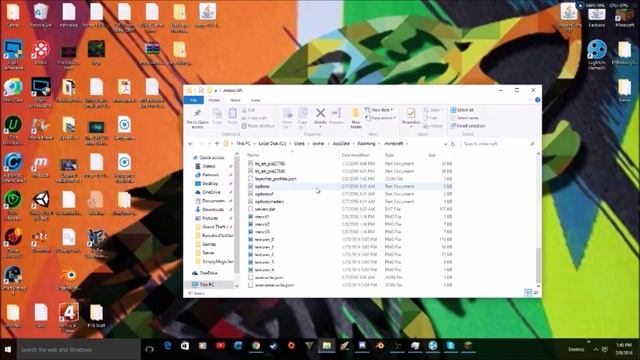Select This PC in navigation pane
The height and width of the screenshot is (360, 640).
(207, 284)
